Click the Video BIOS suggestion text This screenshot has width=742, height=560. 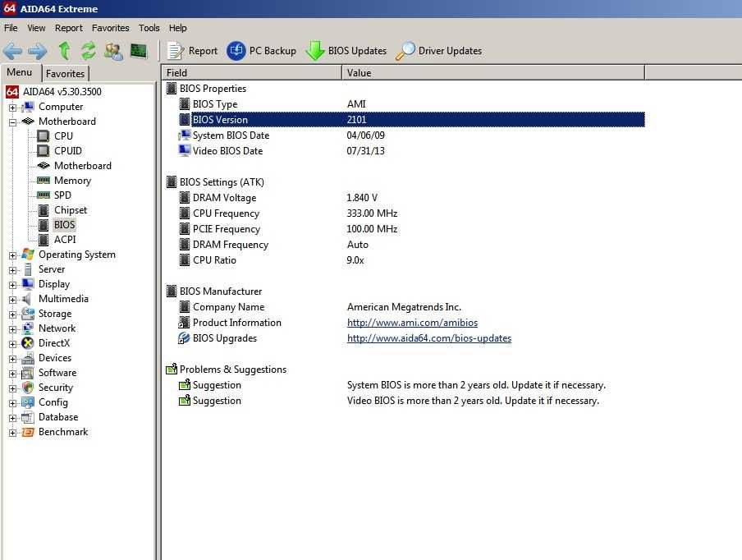point(473,401)
